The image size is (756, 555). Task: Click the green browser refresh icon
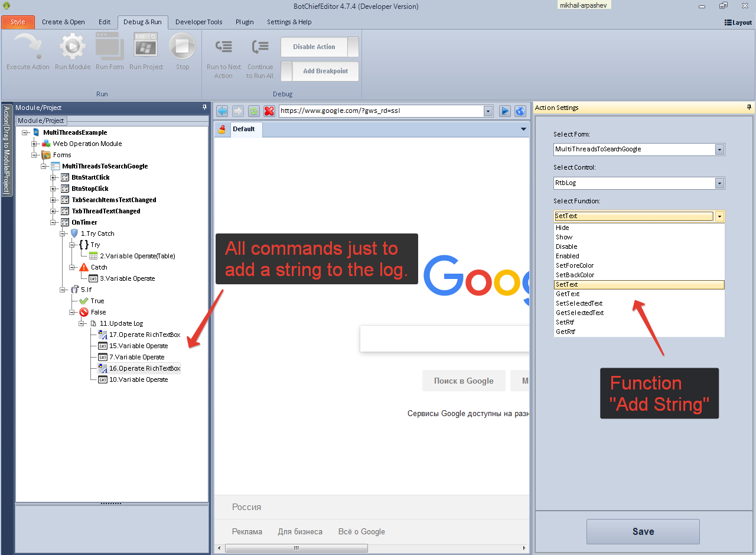coord(253,111)
